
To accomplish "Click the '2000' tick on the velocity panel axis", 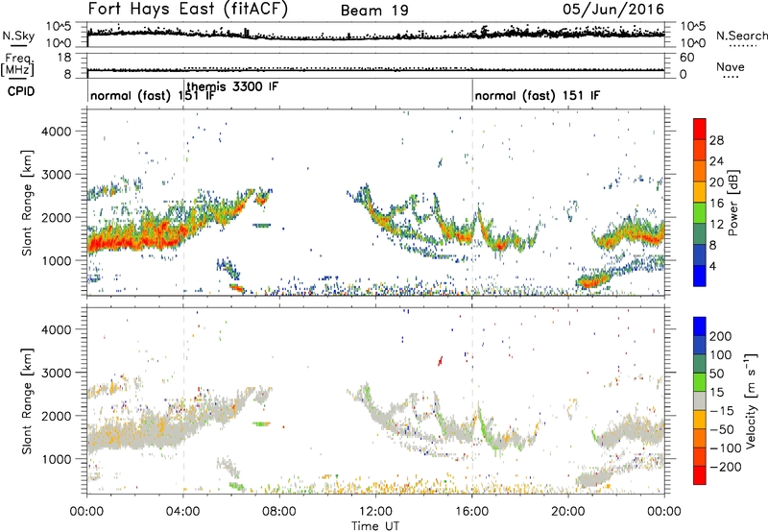I will coord(56,416).
